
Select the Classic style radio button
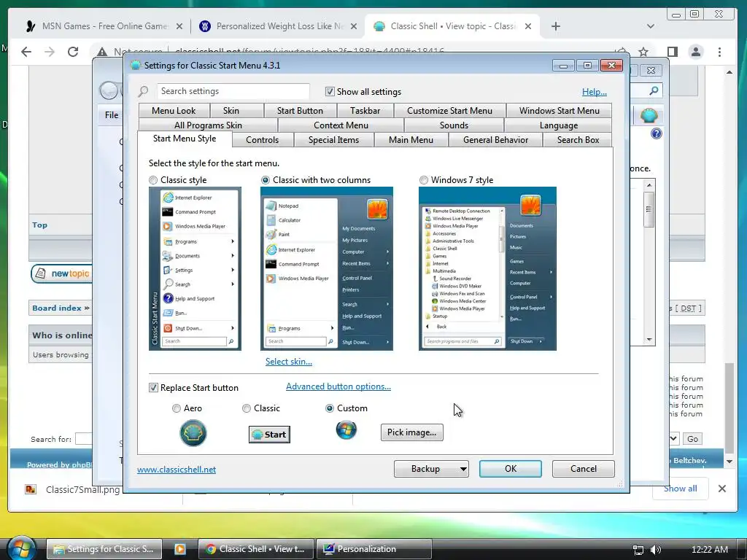pyautogui.click(x=153, y=180)
